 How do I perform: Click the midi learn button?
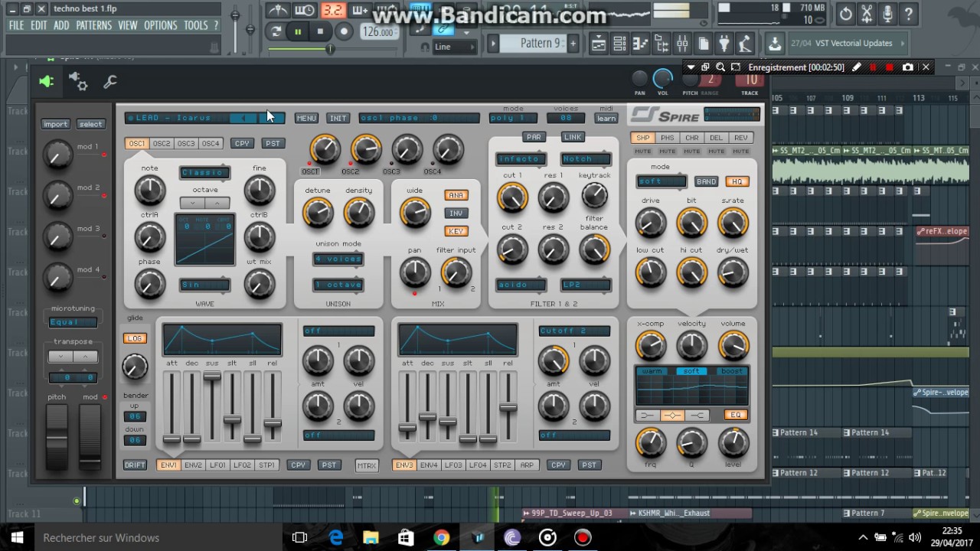tap(606, 118)
